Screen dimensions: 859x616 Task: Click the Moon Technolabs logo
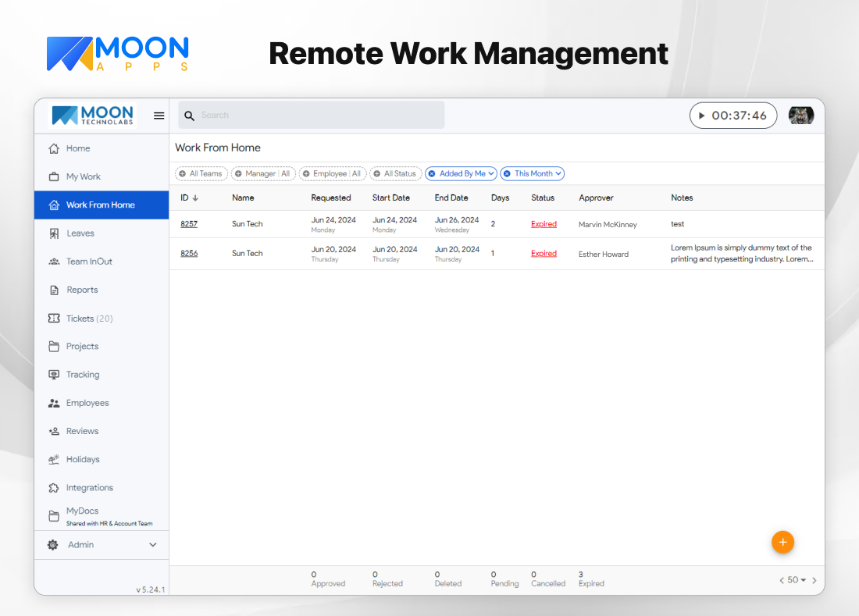pos(93,116)
